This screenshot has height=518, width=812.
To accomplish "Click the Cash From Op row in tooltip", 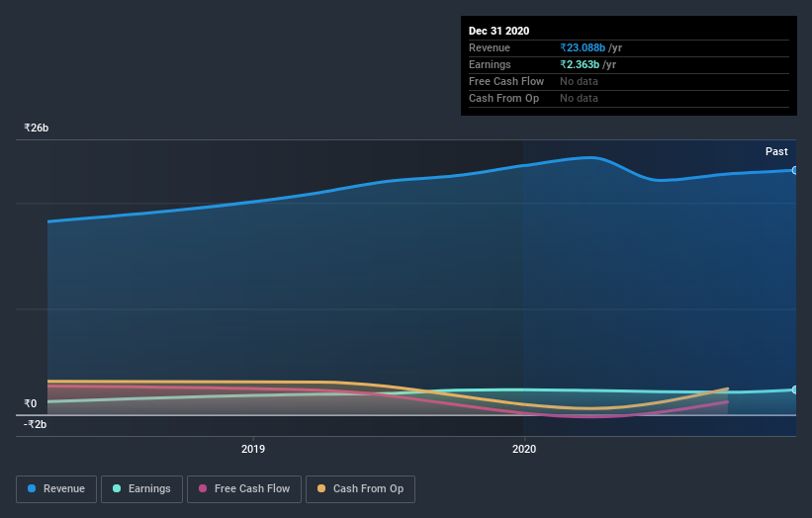I will pos(629,98).
